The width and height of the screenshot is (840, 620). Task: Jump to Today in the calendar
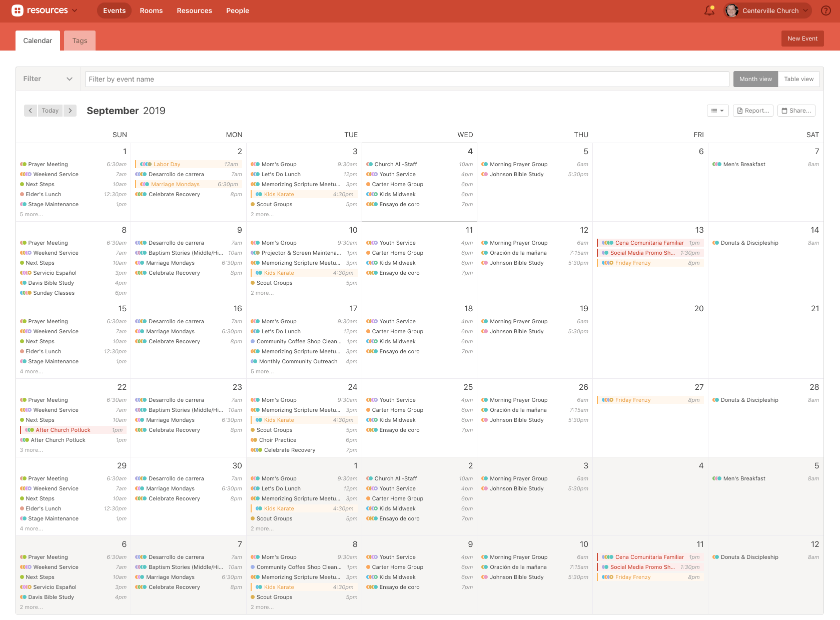click(x=50, y=111)
